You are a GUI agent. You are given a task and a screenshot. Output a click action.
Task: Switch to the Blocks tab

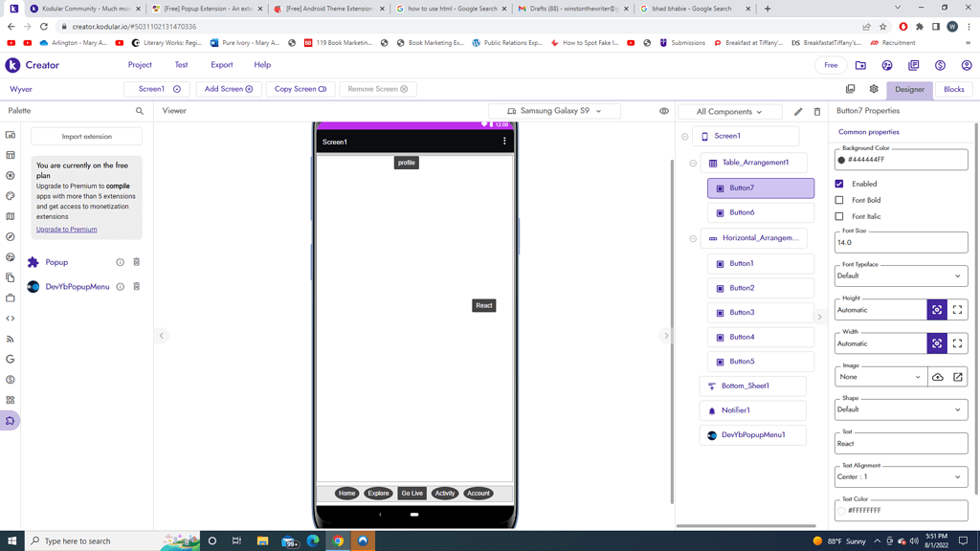954,89
